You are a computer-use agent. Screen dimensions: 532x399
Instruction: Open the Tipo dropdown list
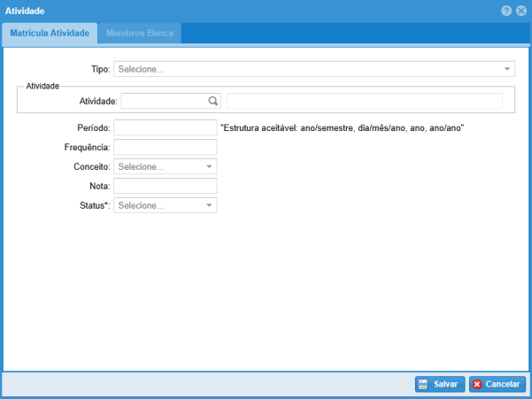tap(507, 68)
